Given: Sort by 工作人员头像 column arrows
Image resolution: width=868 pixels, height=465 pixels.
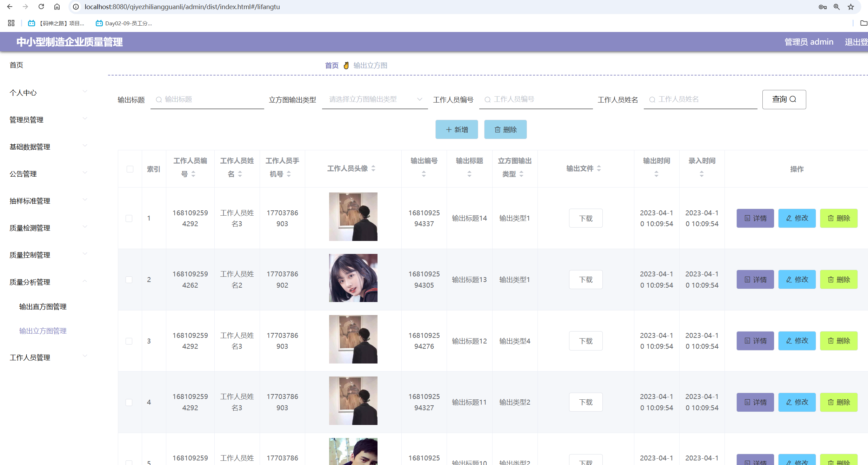Looking at the screenshot, I should 373,169.
